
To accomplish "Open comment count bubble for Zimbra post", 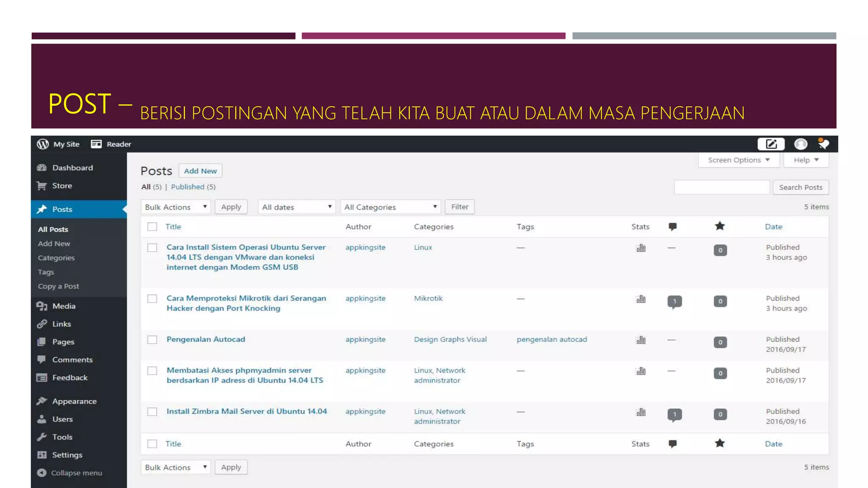I will coord(675,415).
